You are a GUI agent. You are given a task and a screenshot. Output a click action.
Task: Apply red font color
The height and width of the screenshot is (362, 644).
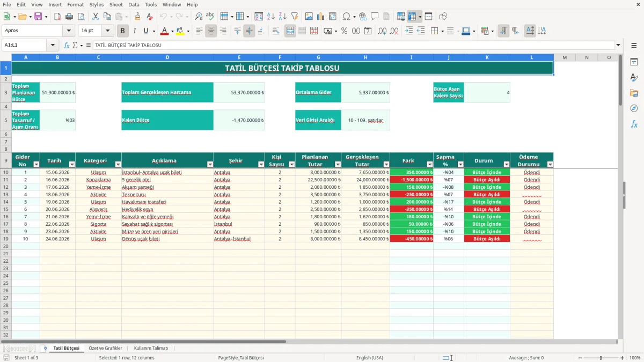164,31
